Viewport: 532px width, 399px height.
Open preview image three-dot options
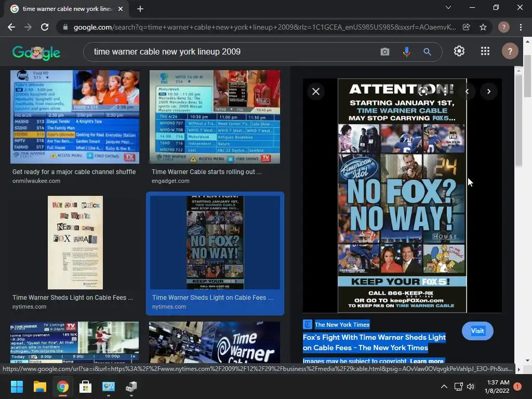point(445,91)
